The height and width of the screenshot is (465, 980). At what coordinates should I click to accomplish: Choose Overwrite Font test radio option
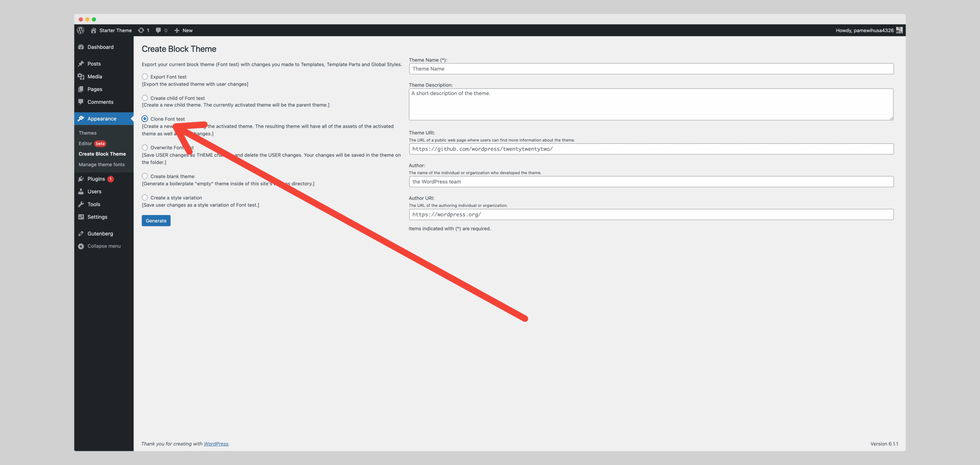pos(145,147)
